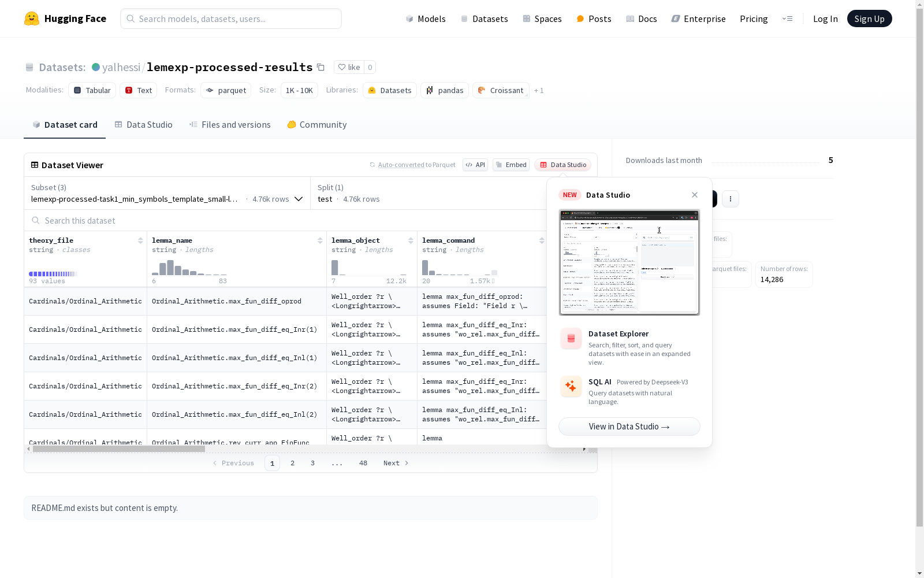Focus the top search models field

tap(231, 18)
